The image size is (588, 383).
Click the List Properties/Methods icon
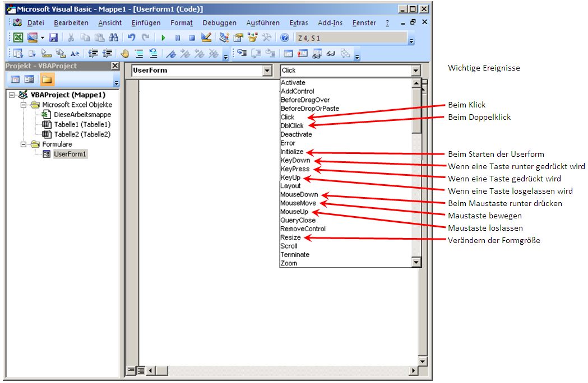(x=17, y=54)
